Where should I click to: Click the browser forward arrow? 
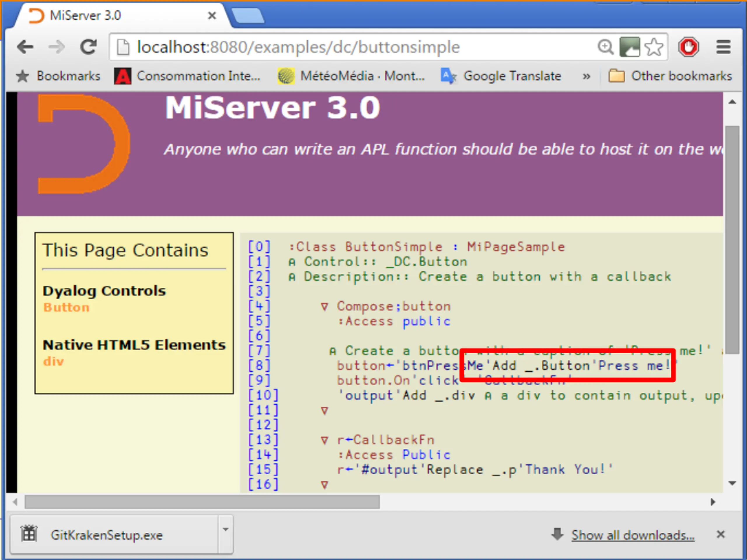point(57,47)
